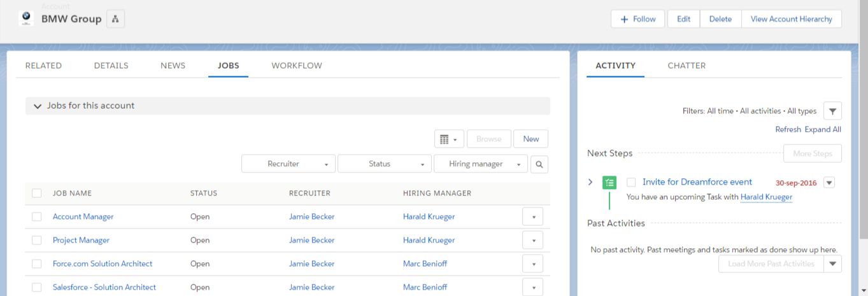Screen dimensions: 868x296
Task: Check the Force.com Solution Architect row checkbox
Action: [x=37, y=264]
